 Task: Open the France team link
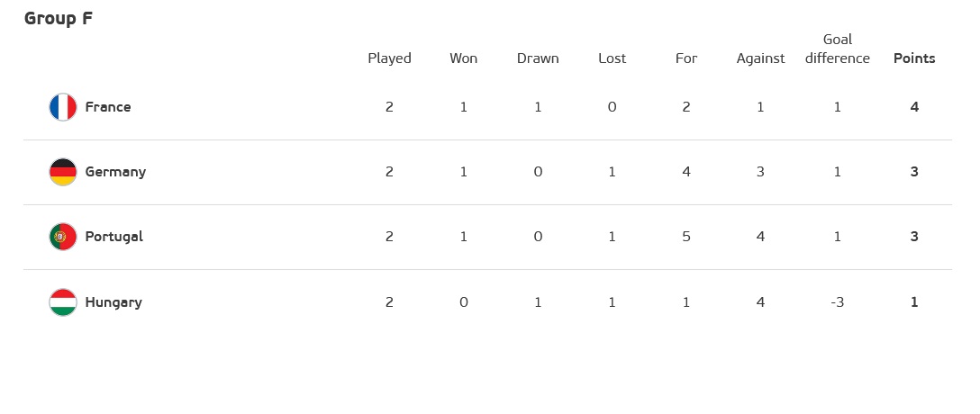(x=108, y=107)
